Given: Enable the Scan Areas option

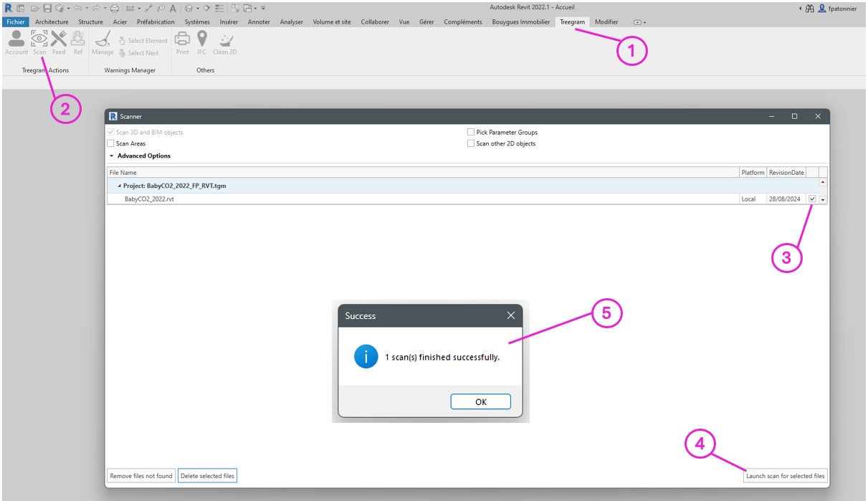Looking at the screenshot, I should click(113, 143).
